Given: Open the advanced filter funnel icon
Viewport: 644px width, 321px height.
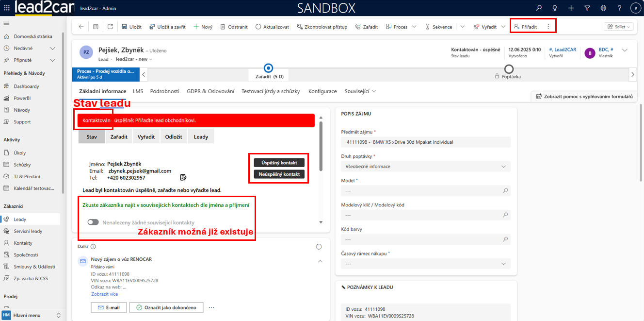Looking at the screenshot, I should click(x=587, y=8).
